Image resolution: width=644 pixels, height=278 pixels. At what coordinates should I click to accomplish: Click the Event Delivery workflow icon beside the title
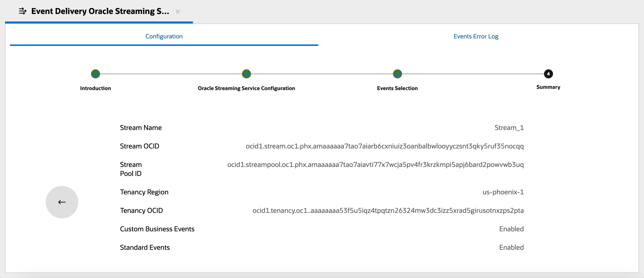22,11
